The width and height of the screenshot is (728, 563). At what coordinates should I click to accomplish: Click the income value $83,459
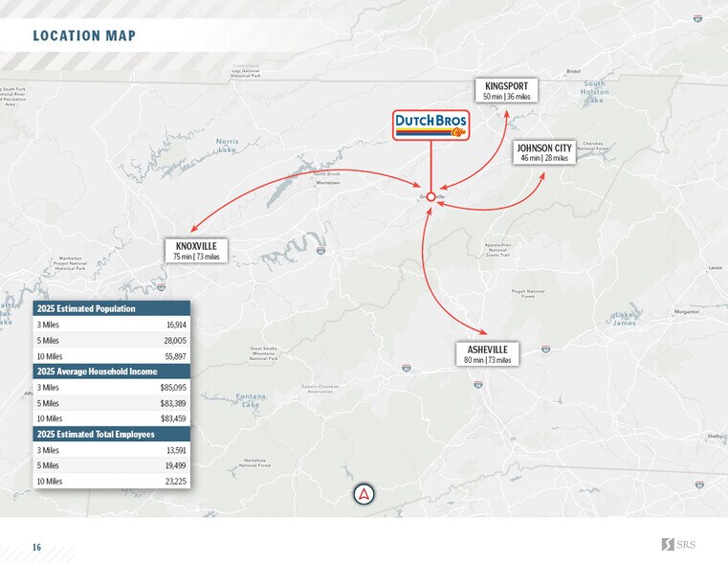[173, 418]
